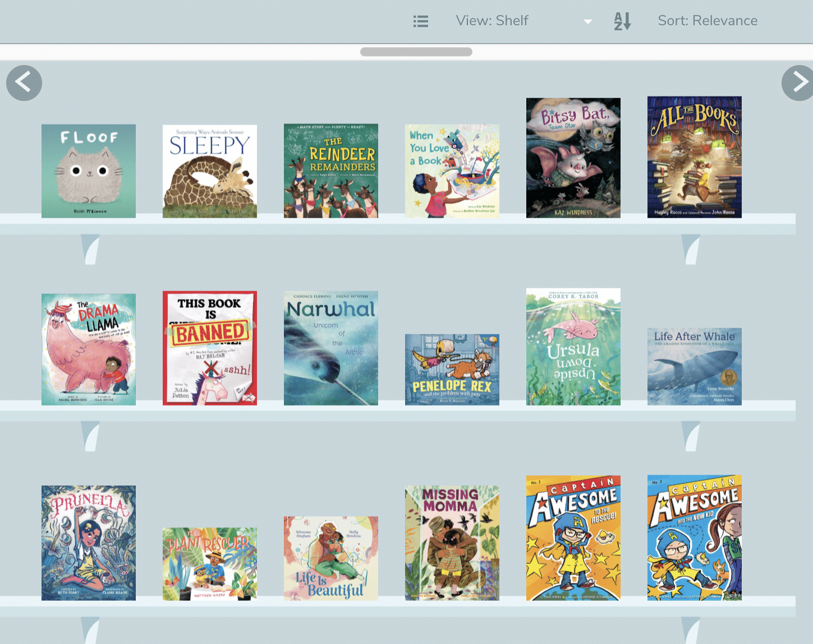The height and width of the screenshot is (644, 813).
Task: Select When You Love a Book cover
Action: click(452, 171)
